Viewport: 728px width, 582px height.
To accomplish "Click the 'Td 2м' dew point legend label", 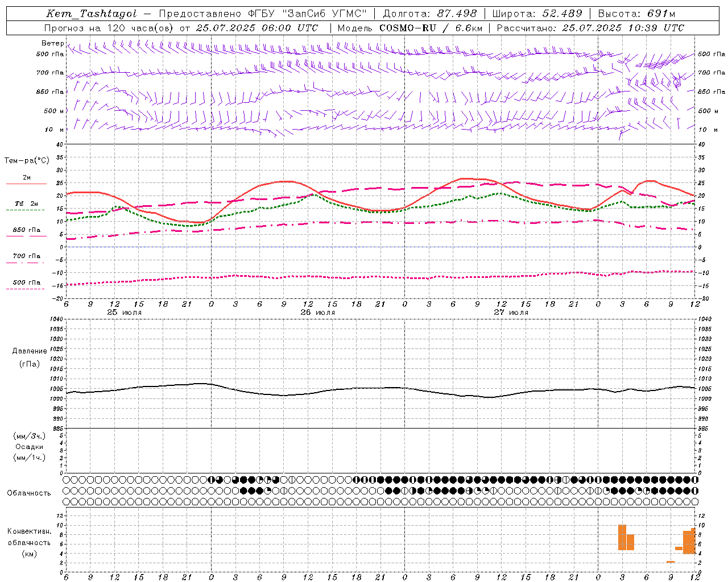I will tap(26, 203).
